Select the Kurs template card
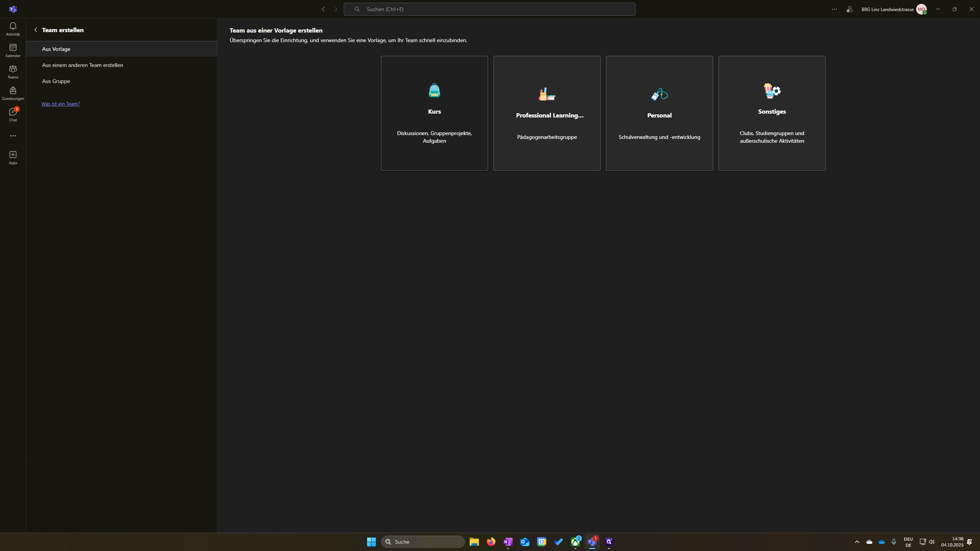 click(434, 113)
